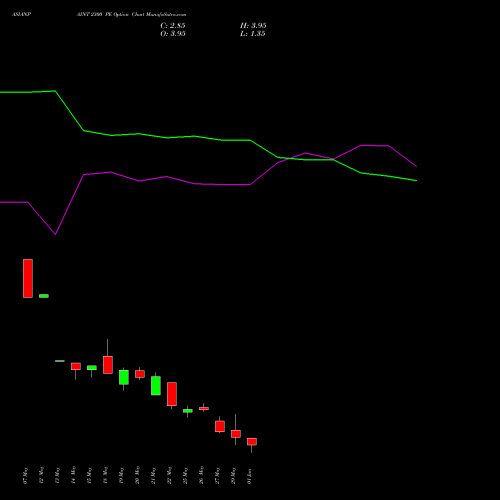Select the small green candle above 12 May
The image size is (500, 500).
tap(44, 296)
